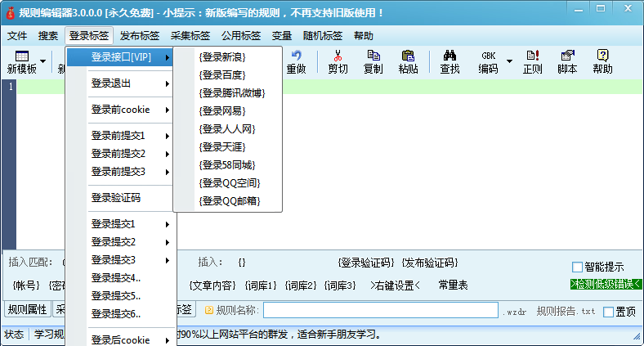Viewport: 644px width, 346px height.
Task: Expand the 登录前cookie submenu
Action: [120, 110]
